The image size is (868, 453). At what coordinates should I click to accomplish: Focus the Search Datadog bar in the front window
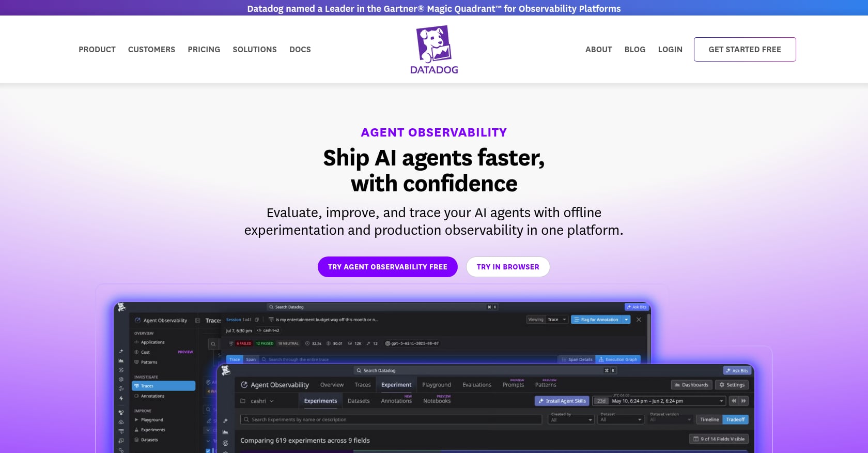click(x=486, y=370)
